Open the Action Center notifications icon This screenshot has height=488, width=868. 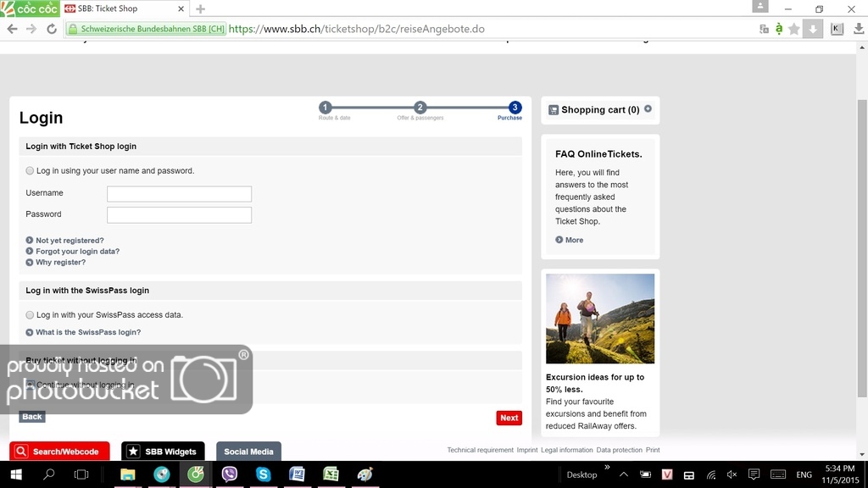pos(754,474)
